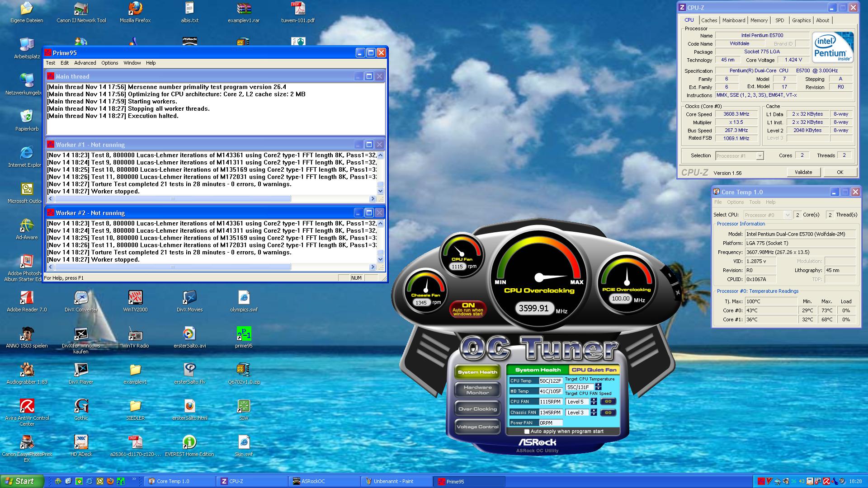Switch to CPU-Z Mainboard tab
The image size is (868, 488).
(x=733, y=20)
